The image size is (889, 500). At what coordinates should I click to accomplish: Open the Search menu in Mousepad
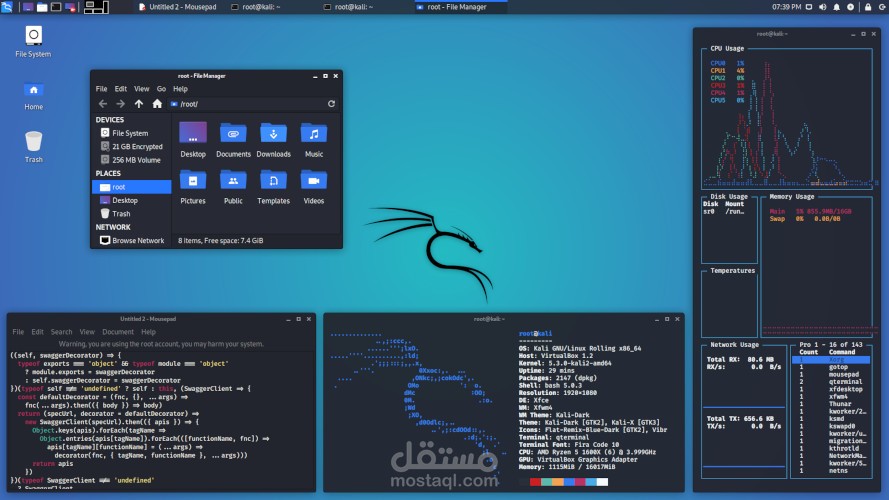point(61,332)
